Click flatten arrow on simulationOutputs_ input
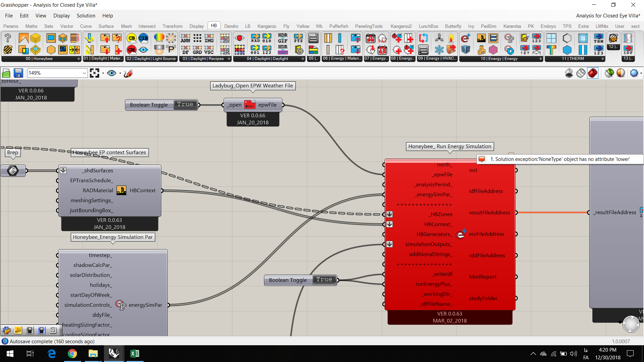Viewport: 644px width, 362px height. [389, 244]
